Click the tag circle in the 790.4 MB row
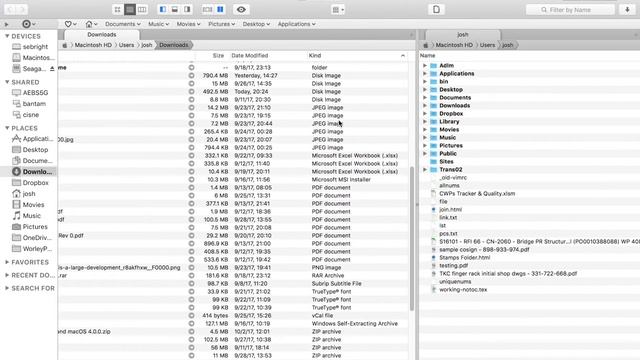 (191, 76)
